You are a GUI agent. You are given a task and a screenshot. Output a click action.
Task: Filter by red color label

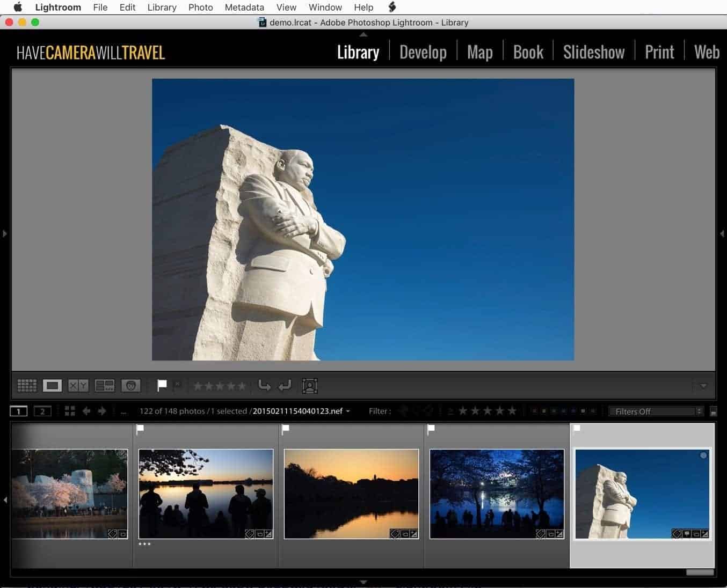(534, 411)
